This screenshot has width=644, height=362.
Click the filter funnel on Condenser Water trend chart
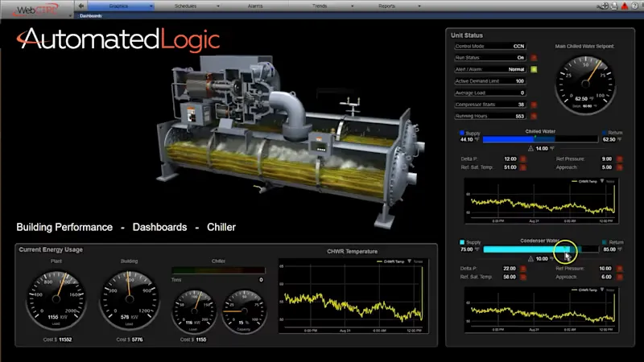602,290
